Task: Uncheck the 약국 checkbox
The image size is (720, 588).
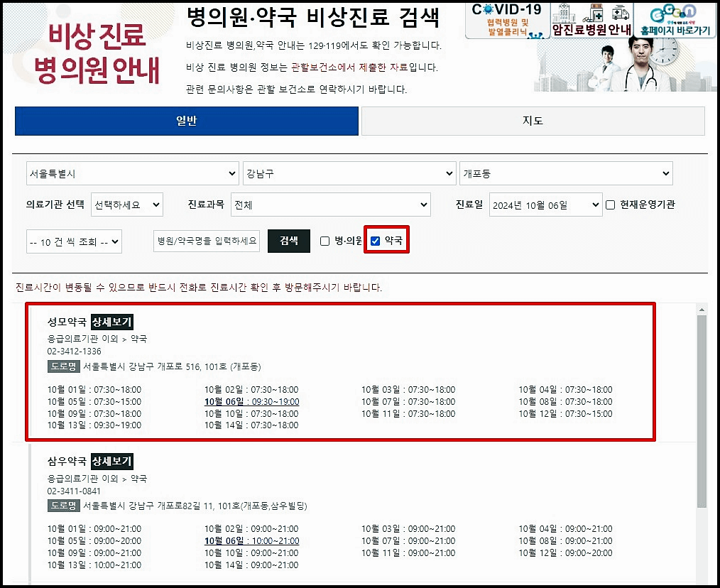Action: (x=376, y=240)
